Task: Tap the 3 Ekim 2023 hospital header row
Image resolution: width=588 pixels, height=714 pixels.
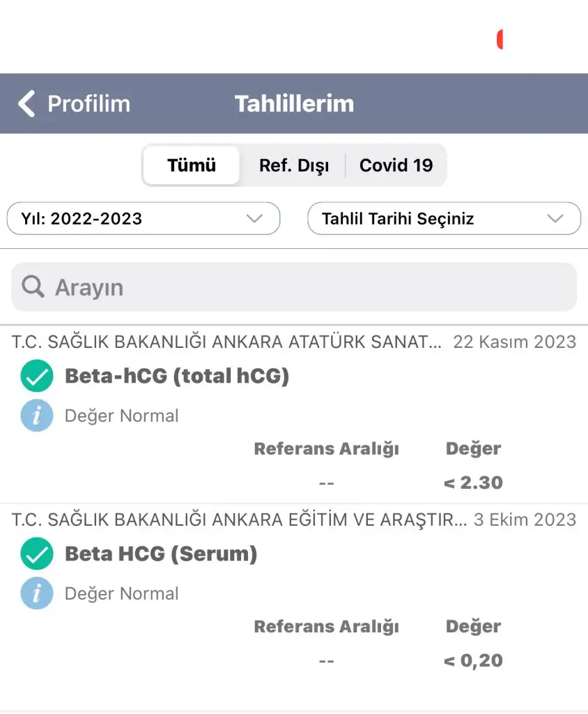Action: [x=294, y=519]
